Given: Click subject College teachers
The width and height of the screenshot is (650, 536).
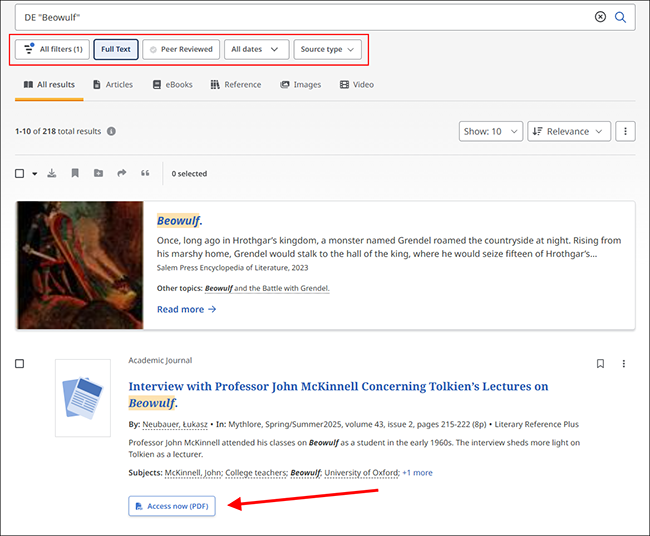Looking at the screenshot, I should tap(256, 473).
